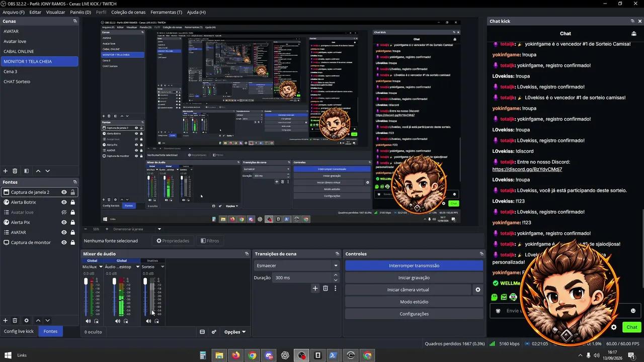Open discord.gg invite link in chat
The height and width of the screenshot is (362, 644).
pyautogui.click(x=527, y=169)
